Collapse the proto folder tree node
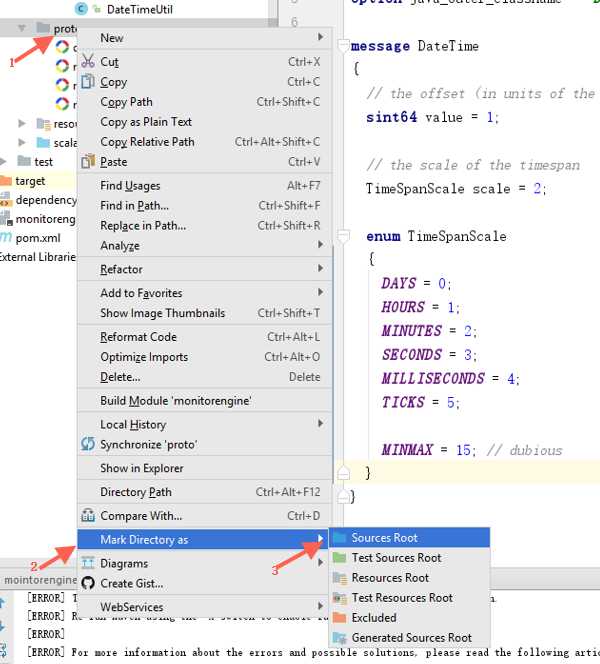Screen dimensions: 600x664 pos(22,28)
